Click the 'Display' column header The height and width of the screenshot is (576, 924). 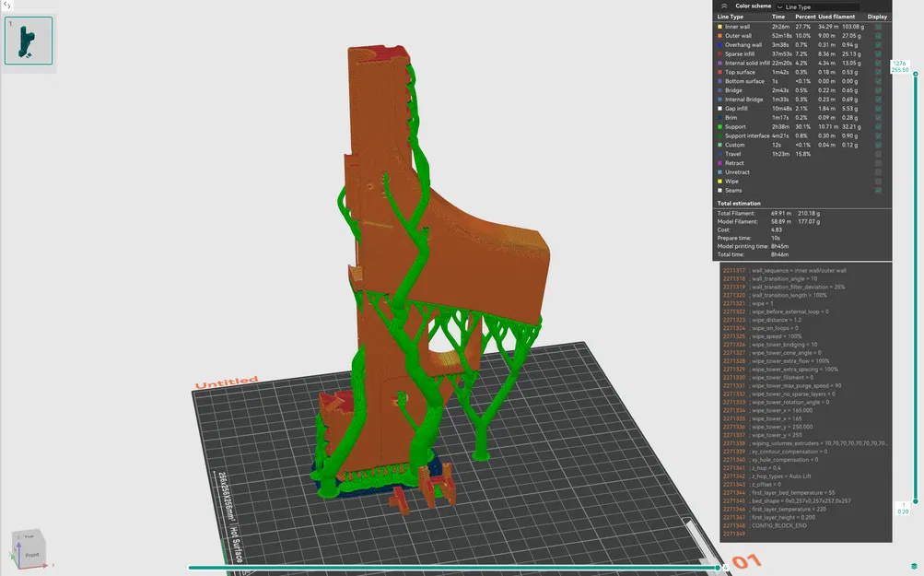pyautogui.click(x=877, y=17)
